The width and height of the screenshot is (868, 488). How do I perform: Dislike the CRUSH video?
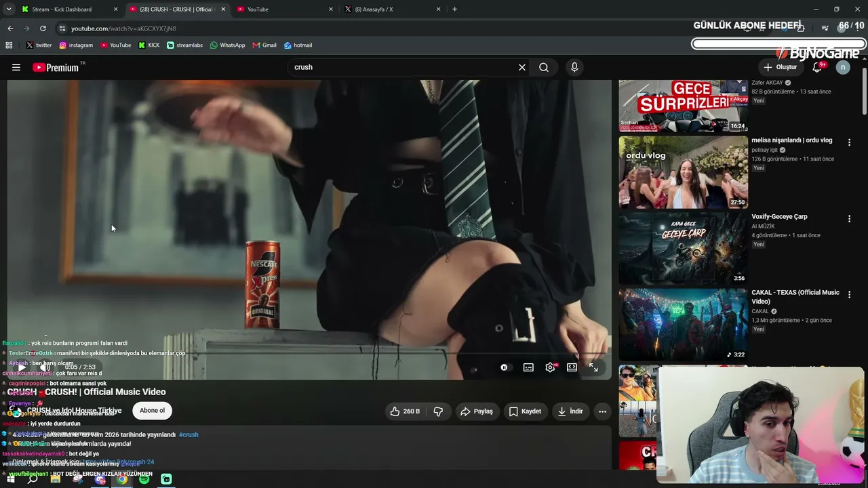point(438,411)
